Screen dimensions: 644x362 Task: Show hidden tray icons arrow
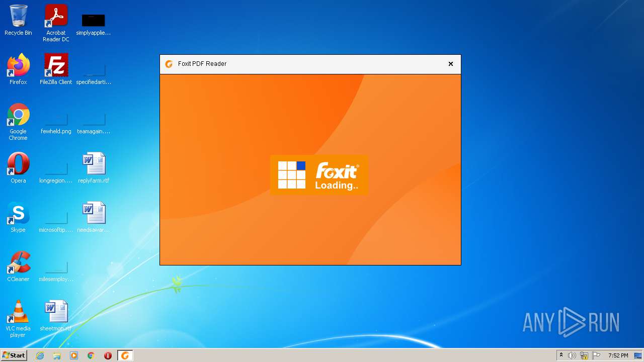click(561, 355)
